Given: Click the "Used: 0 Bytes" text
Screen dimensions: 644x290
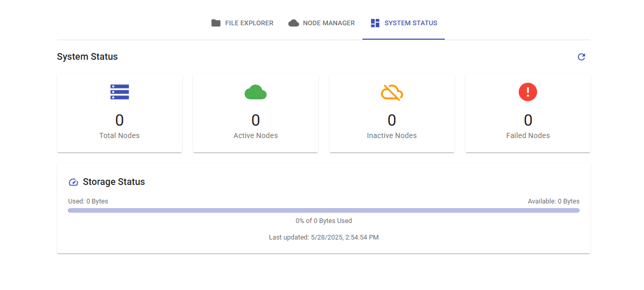Looking at the screenshot, I should click(88, 201).
